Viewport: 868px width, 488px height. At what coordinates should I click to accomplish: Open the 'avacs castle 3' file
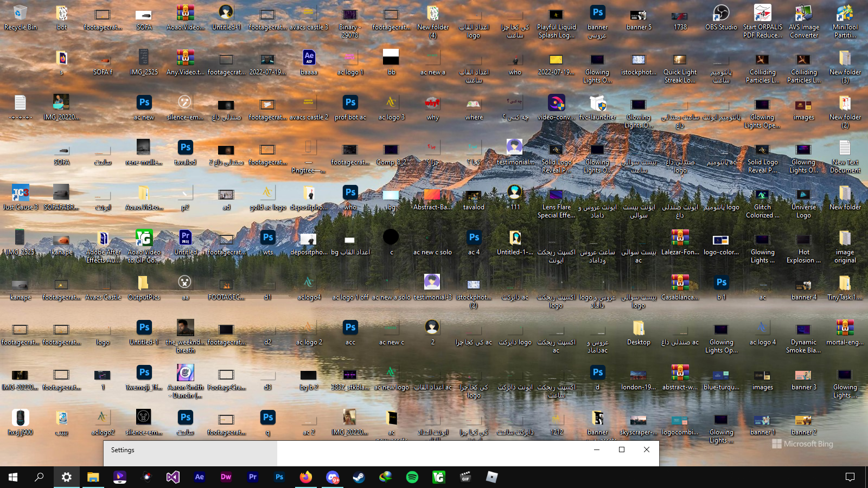[309, 17]
